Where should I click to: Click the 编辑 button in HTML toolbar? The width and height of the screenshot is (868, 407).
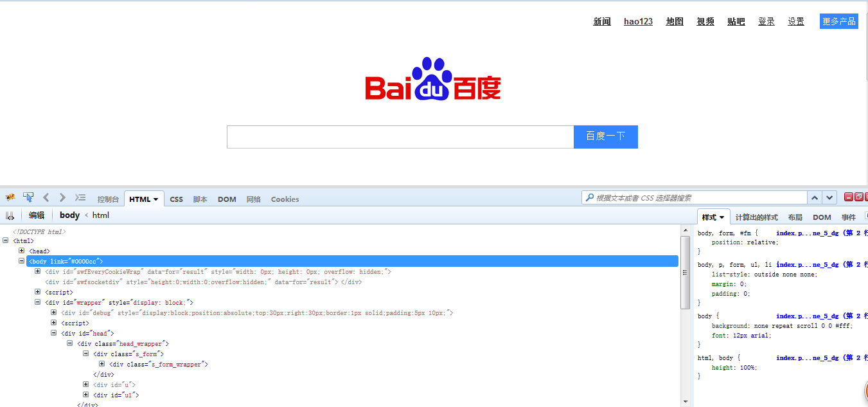coord(37,215)
